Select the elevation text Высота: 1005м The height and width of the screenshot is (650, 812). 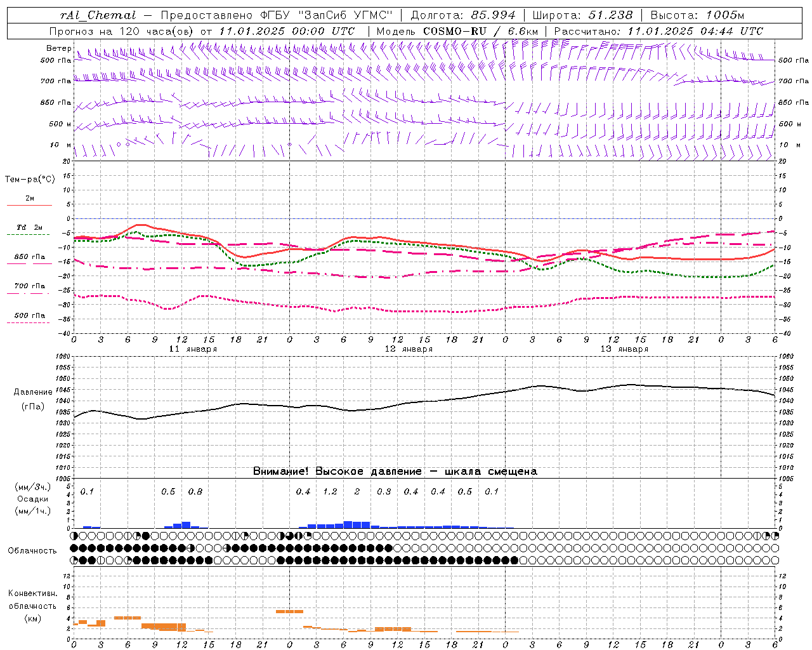coord(697,16)
